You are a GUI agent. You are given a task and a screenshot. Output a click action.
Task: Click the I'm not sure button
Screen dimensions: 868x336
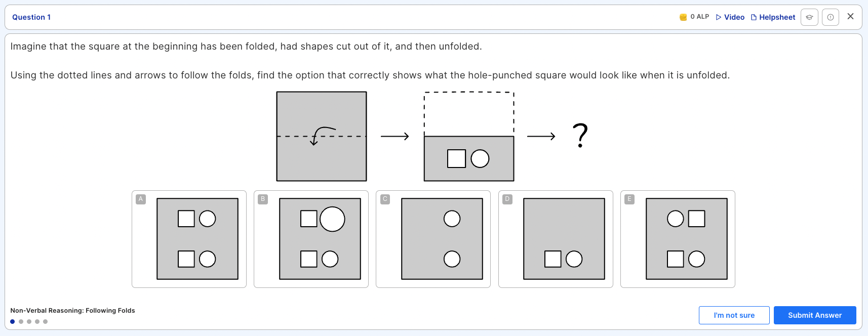734,315
